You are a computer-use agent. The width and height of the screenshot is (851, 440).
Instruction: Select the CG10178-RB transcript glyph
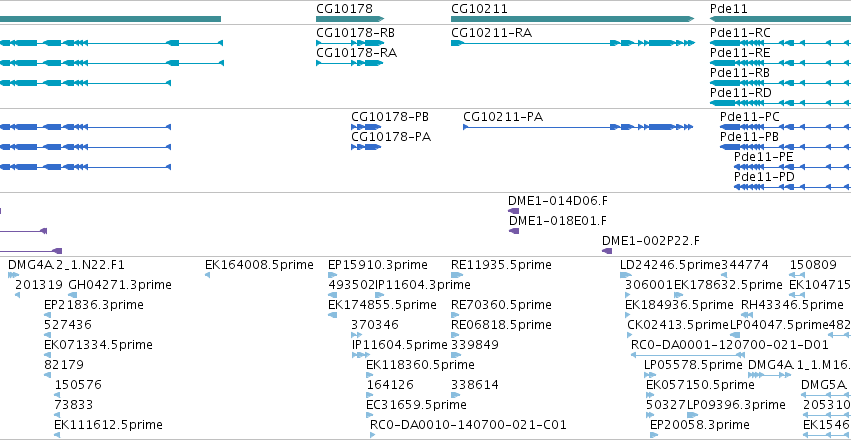coord(350,43)
